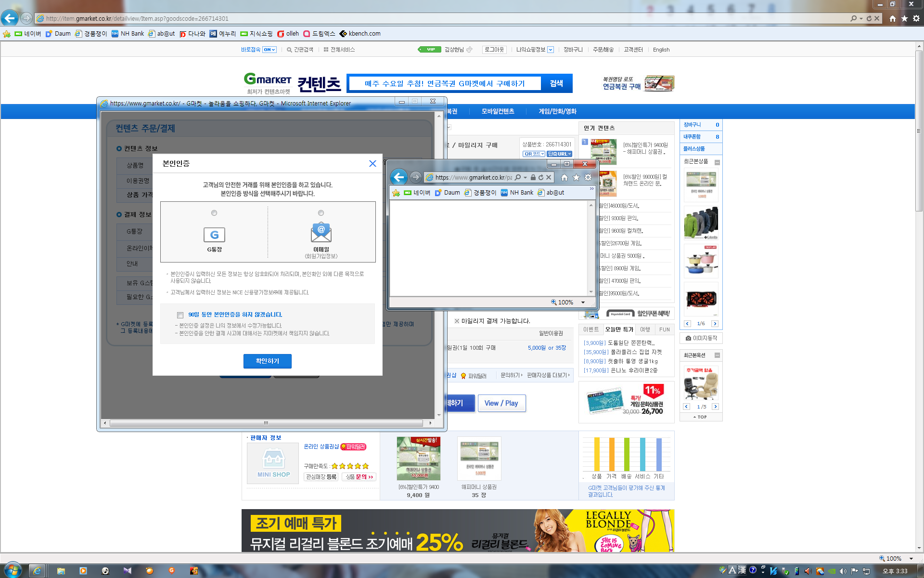Image resolution: width=924 pixels, height=578 pixels.
Task: Click the main page vertical scrollbar
Action: [x=919, y=130]
